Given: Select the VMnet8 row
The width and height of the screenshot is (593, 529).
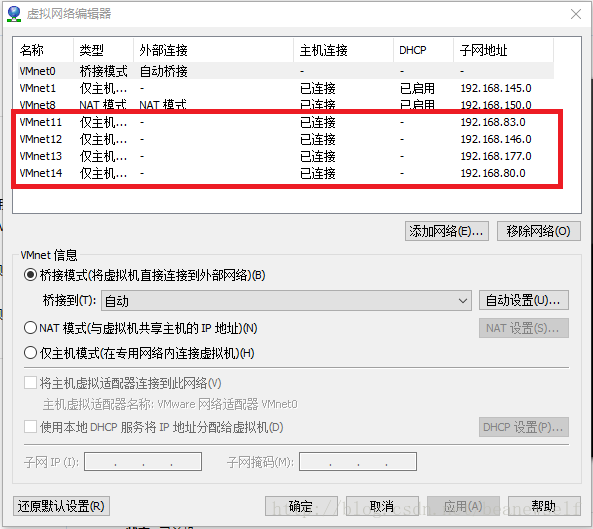Looking at the screenshot, I should (x=286, y=104).
